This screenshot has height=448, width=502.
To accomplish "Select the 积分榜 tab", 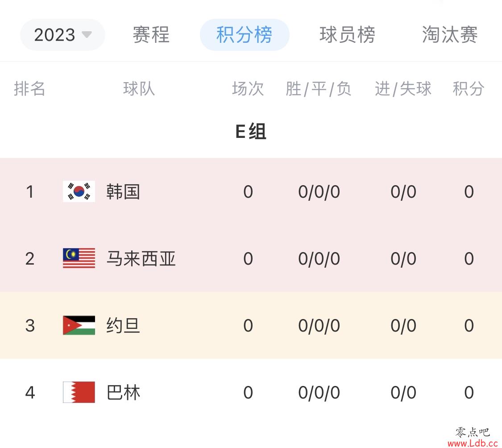I will point(245,35).
